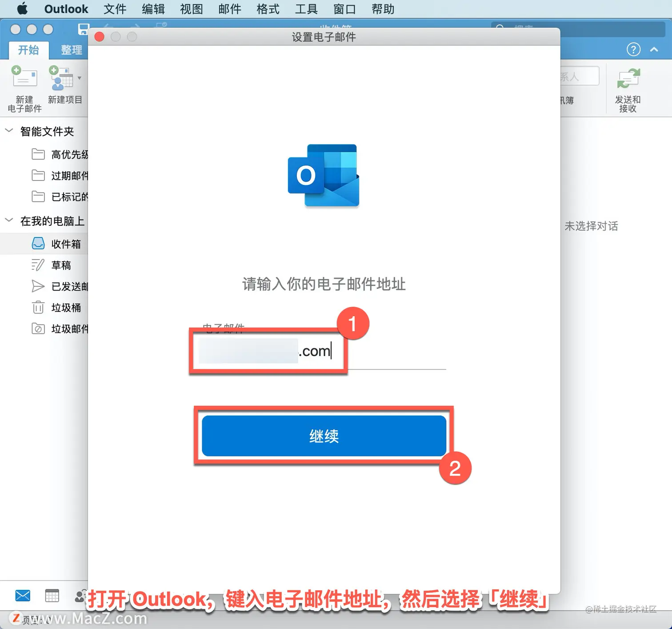The width and height of the screenshot is (672, 629).
Task: Open the 视图 menu
Action: [x=192, y=9]
